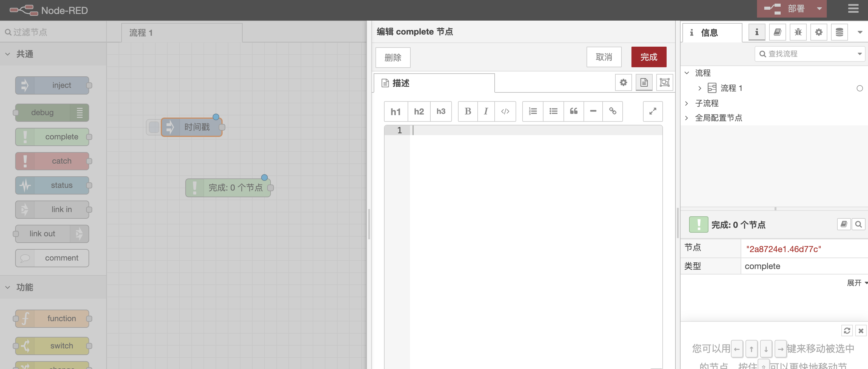
Task: Select the comment palette node
Action: 52,258
